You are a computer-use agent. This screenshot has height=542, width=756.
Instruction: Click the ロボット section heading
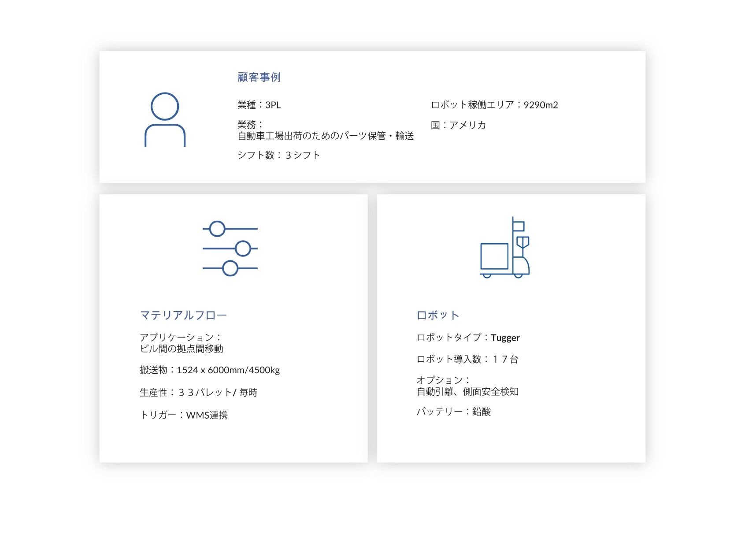[x=438, y=315]
